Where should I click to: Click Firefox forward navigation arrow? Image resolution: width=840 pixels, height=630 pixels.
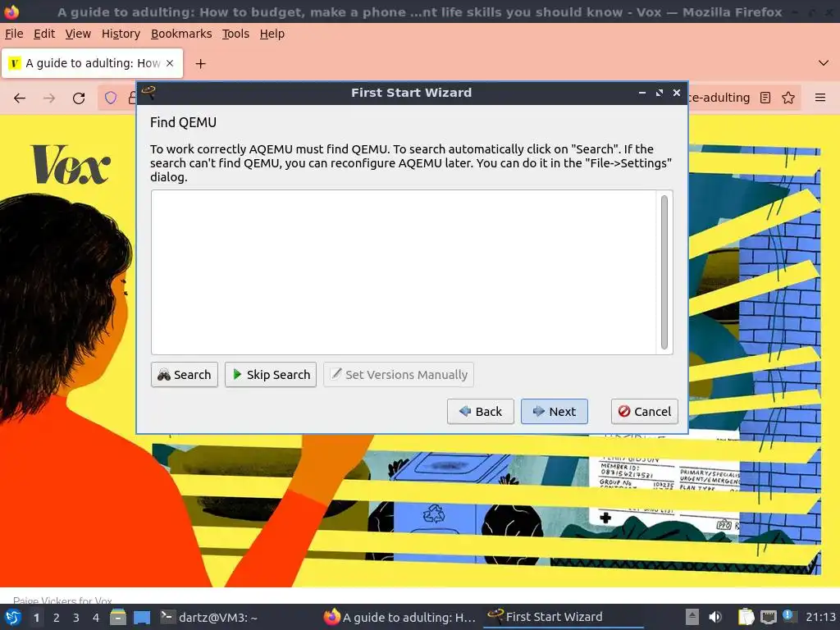point(49,98)
